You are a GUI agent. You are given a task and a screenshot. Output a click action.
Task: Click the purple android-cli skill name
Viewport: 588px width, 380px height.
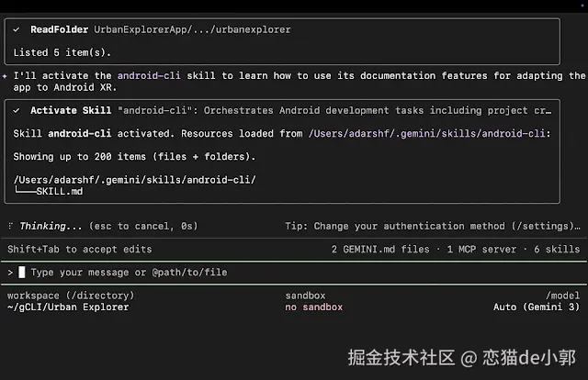coord(149,75)
